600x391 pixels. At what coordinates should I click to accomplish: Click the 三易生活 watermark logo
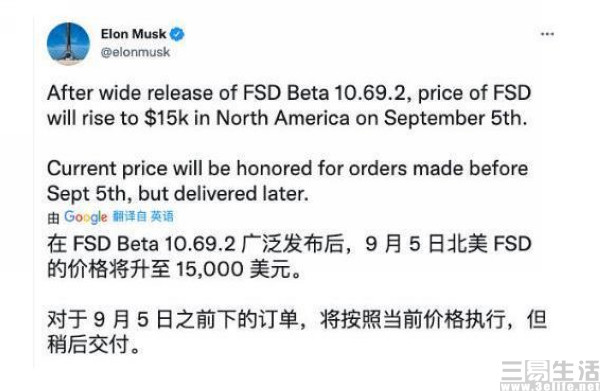pos(550,370)
